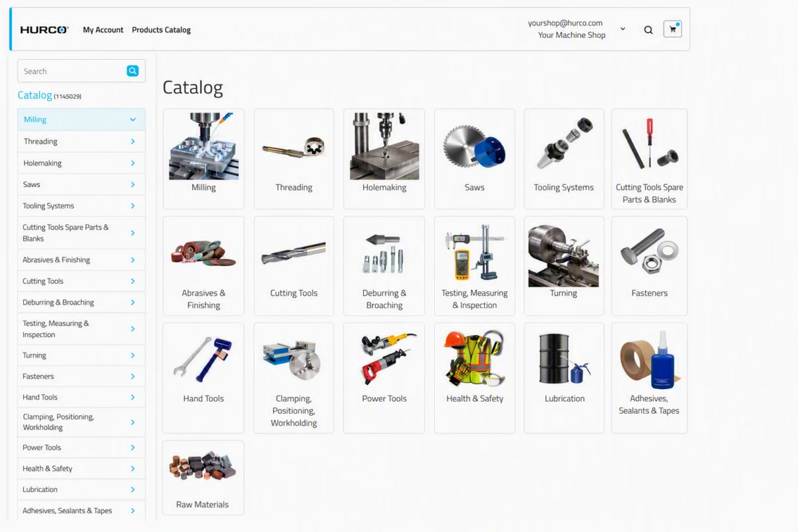This screenshot has width=798, height=532.
Task: Click the Saws card label
Action: 475,188
